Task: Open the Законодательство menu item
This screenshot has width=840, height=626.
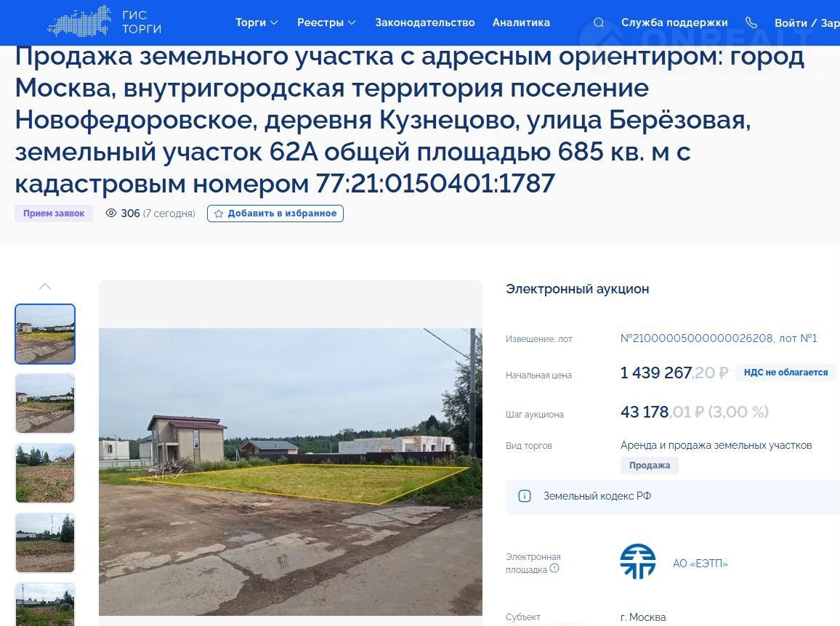Action: (425, 23)
